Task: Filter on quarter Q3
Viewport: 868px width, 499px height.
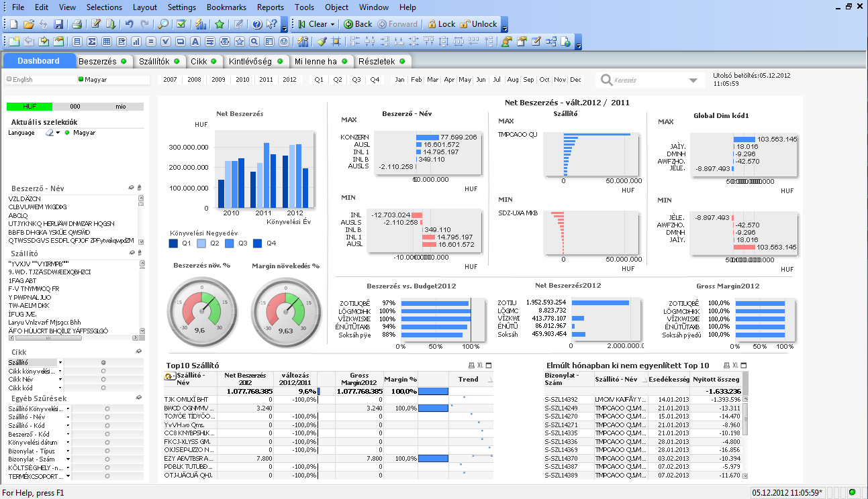Action: [356, 79]
